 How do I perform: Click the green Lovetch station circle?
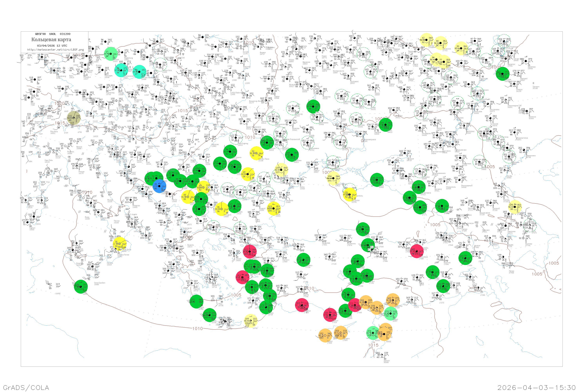pos(234,206)
